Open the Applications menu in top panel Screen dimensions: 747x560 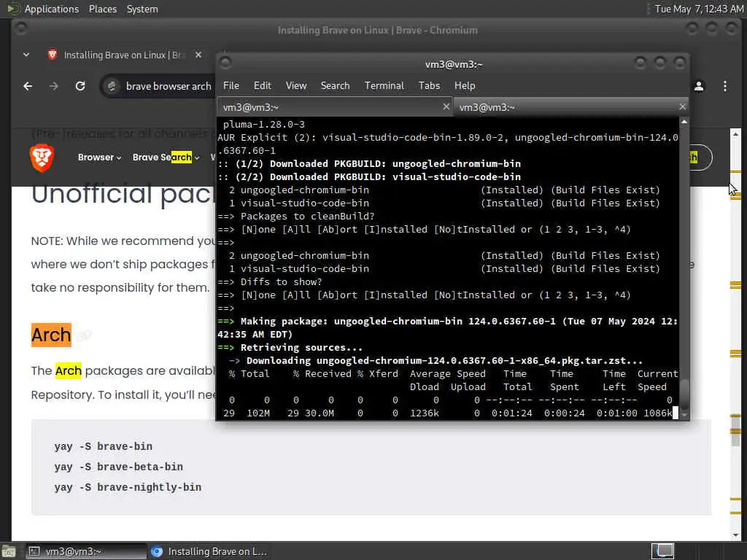click(52, 9)
